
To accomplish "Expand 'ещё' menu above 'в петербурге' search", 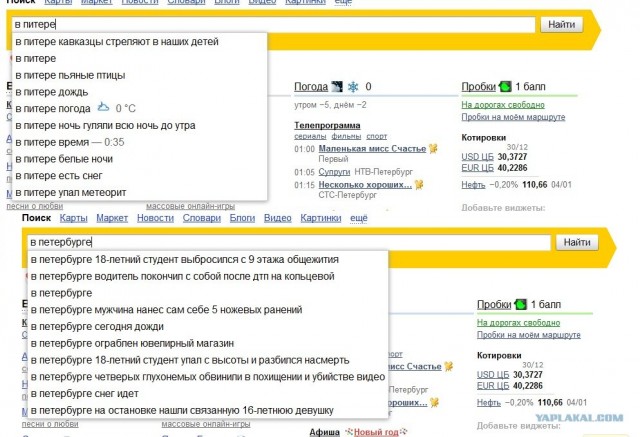I will coord(359,218).
